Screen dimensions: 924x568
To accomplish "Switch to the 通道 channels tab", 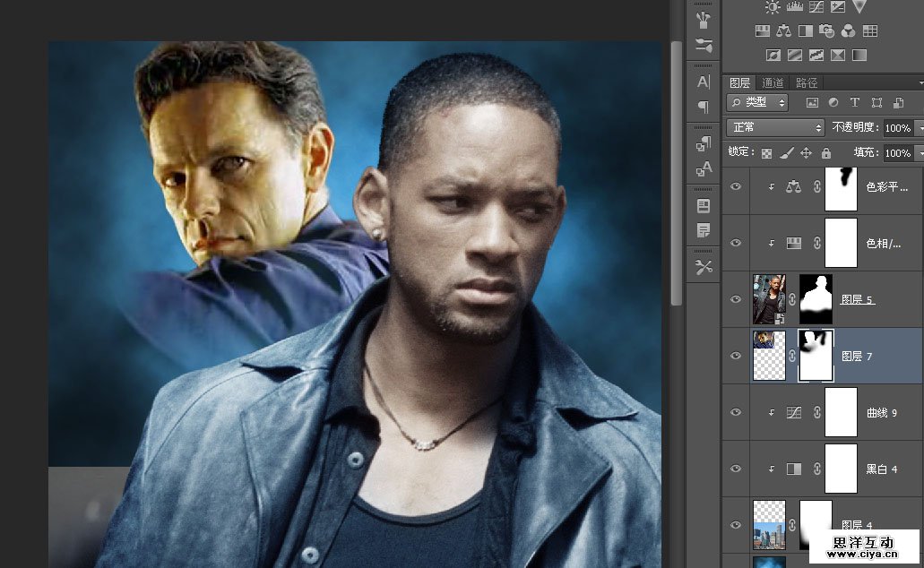I will (x=773, y=83).
